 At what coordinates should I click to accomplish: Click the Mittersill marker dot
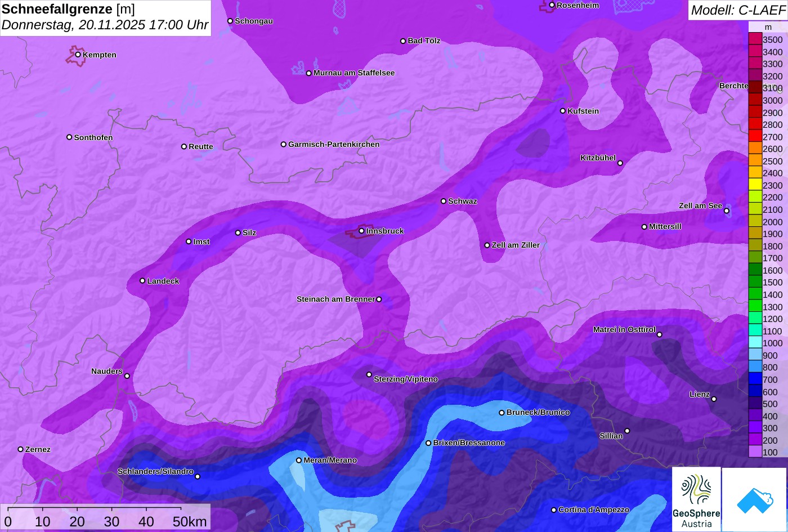[x=644, y=227]
